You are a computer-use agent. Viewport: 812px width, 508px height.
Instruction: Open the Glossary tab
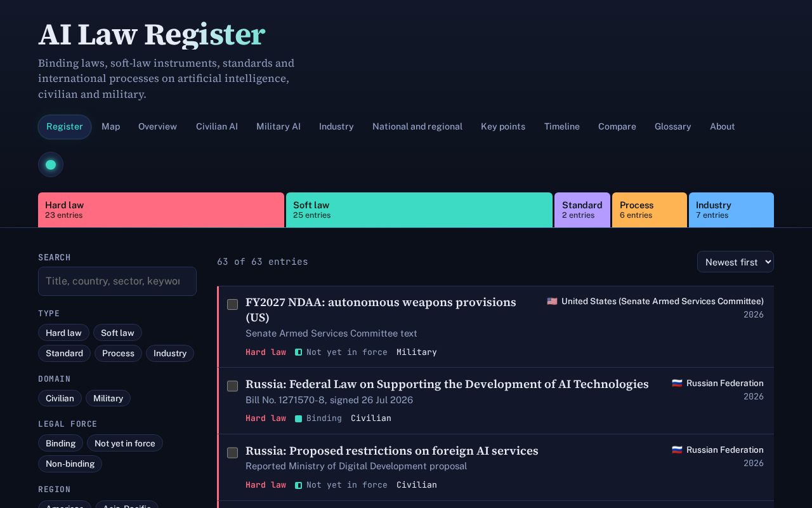pyautogui.click(x=672, y=127)
